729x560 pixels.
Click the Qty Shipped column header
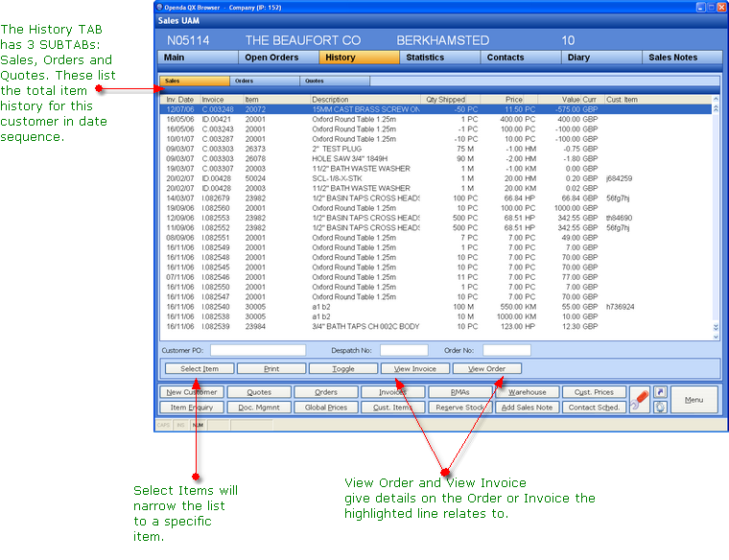click(x=445, y=100)
